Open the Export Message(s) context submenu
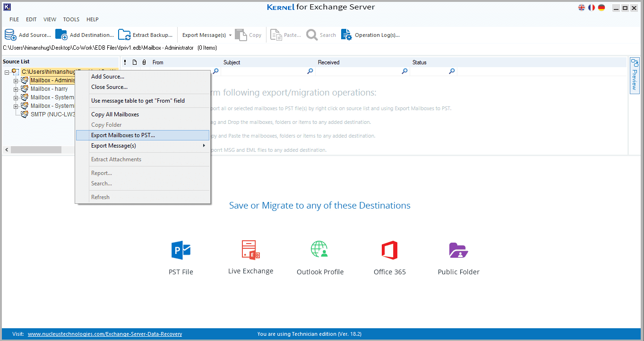 point(143,146)
